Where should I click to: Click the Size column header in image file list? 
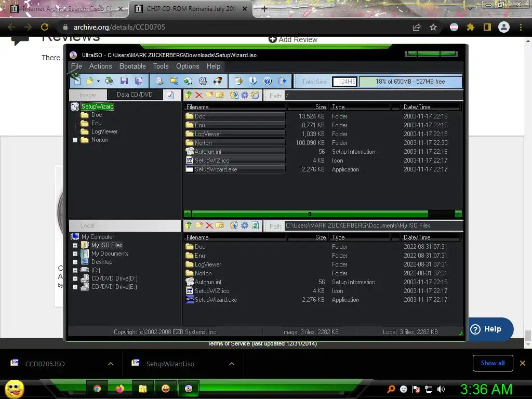coord(308,107)
